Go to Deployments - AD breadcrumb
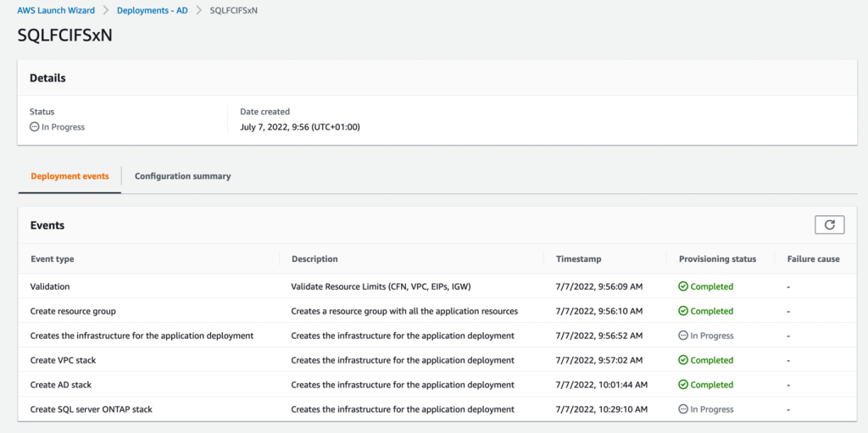The image size is (868, 433). pyautogui.click(x=153, y=10)
